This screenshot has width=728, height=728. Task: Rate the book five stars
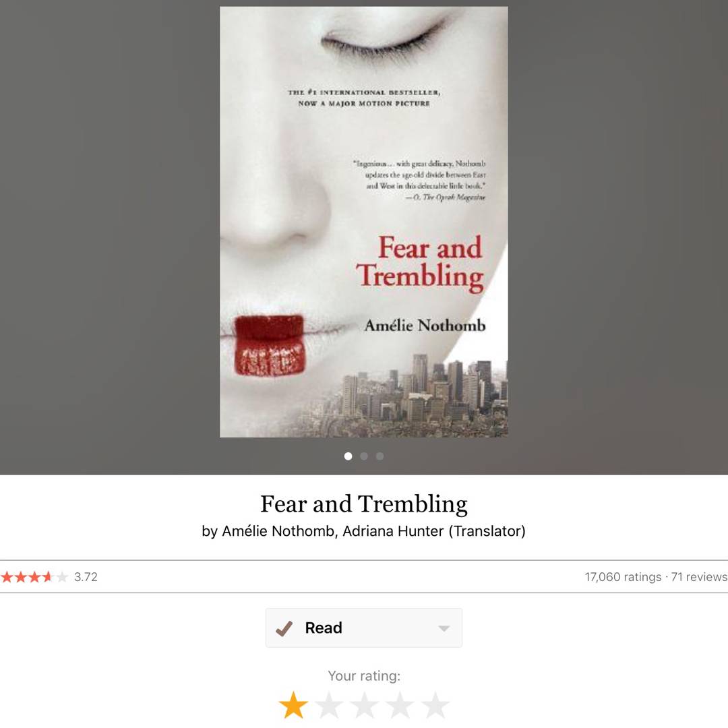435,705
